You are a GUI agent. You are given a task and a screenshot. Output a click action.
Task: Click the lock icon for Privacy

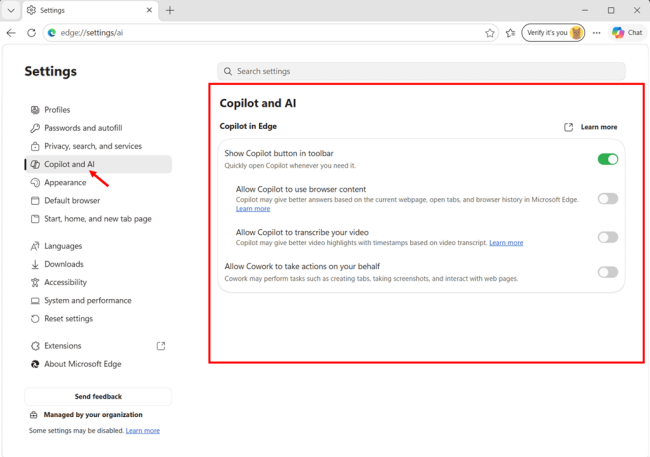coord(35,146)
